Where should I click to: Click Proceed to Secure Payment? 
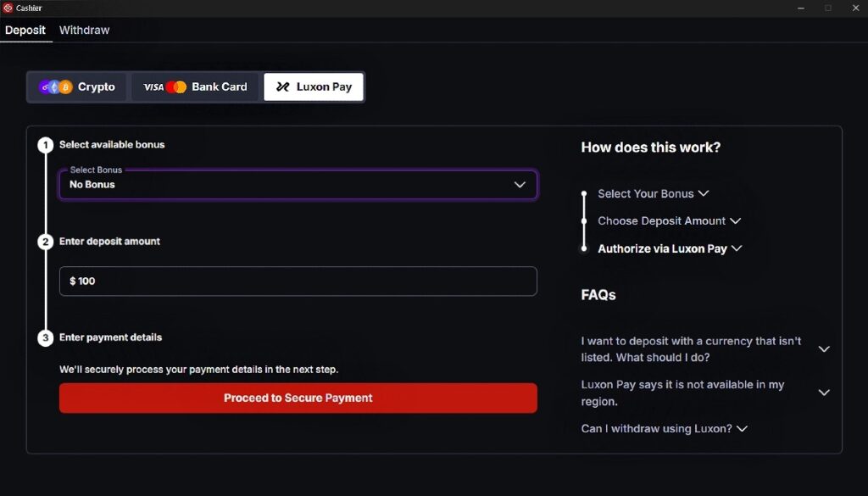298,398
